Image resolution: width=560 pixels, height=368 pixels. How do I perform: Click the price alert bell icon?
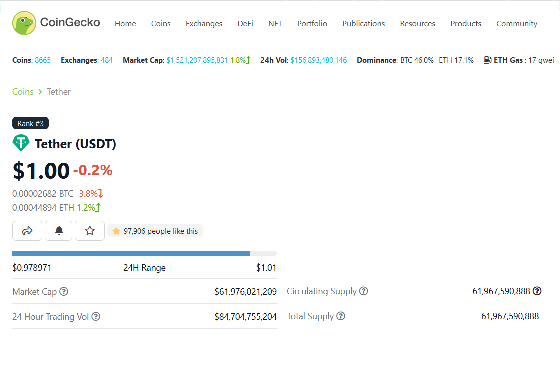pos(59,231)
